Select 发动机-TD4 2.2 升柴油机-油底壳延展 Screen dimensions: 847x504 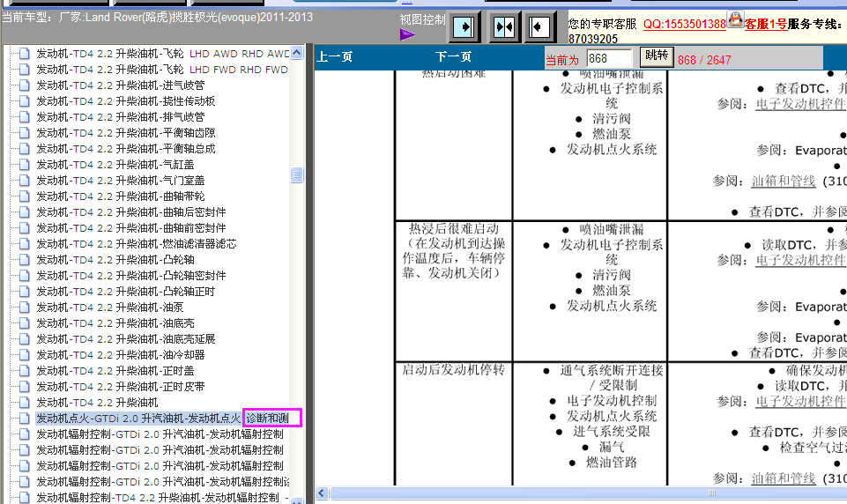[x=126, y=339]
